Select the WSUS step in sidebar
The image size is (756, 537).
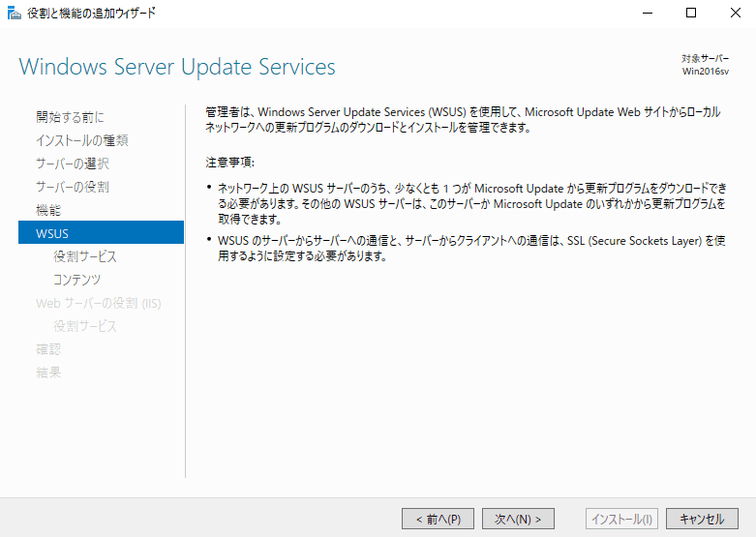click(101, 233)
